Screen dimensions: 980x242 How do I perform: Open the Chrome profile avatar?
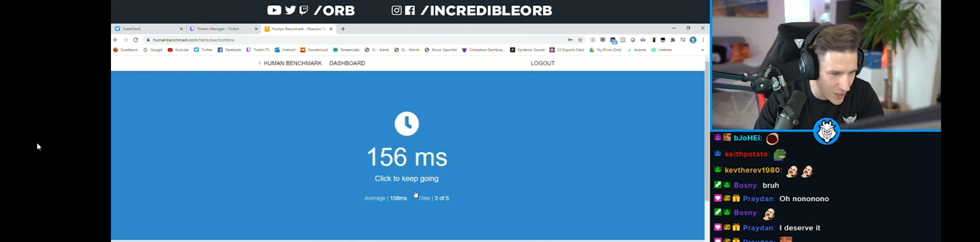point(693,40)
